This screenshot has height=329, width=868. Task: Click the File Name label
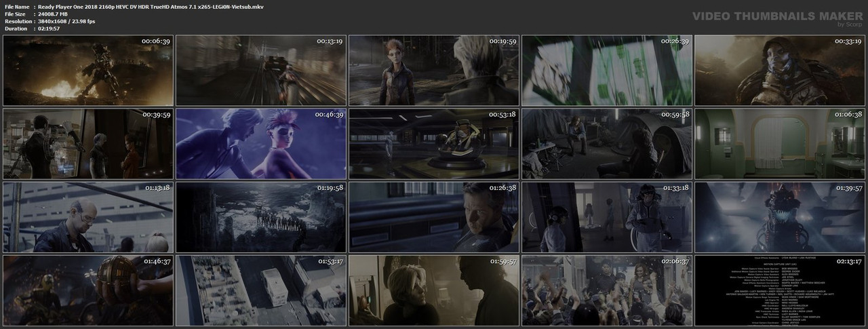(x=17, y=6)
